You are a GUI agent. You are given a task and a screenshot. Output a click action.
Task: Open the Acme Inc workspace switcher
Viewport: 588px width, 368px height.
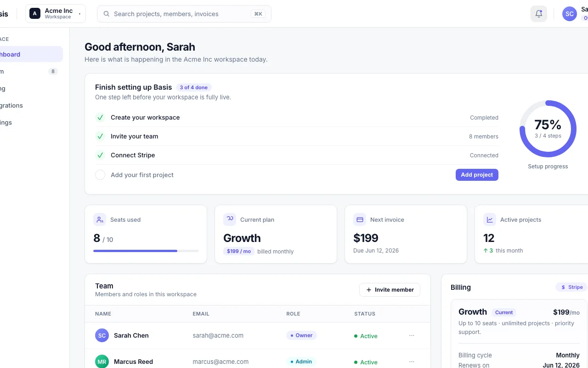coord(56,14)
